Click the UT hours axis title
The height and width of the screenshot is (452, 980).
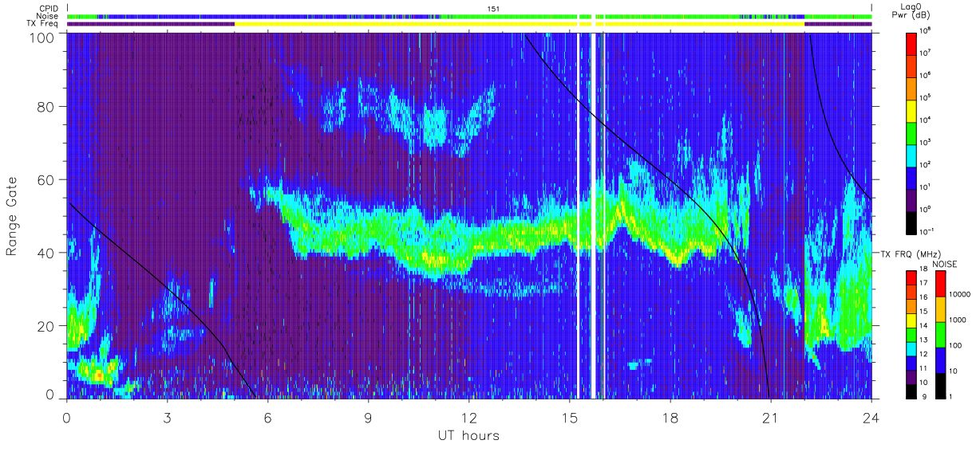[468, 435]
